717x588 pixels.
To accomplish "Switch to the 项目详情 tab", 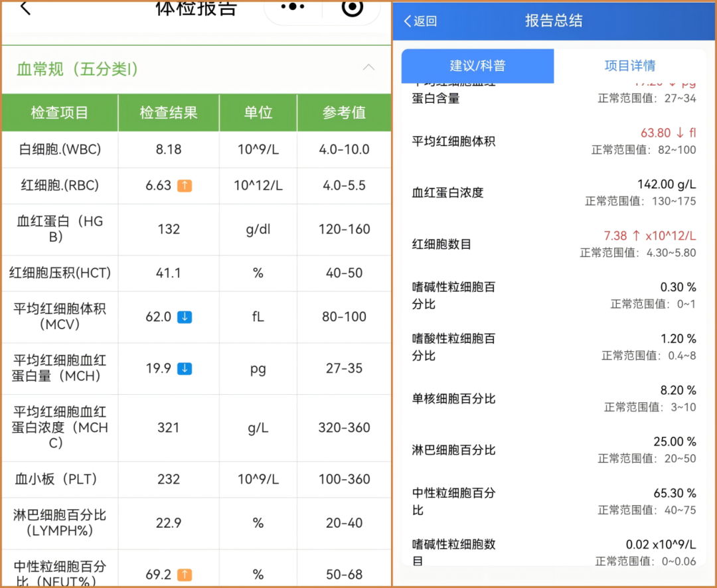I will (x=629, y=66).
